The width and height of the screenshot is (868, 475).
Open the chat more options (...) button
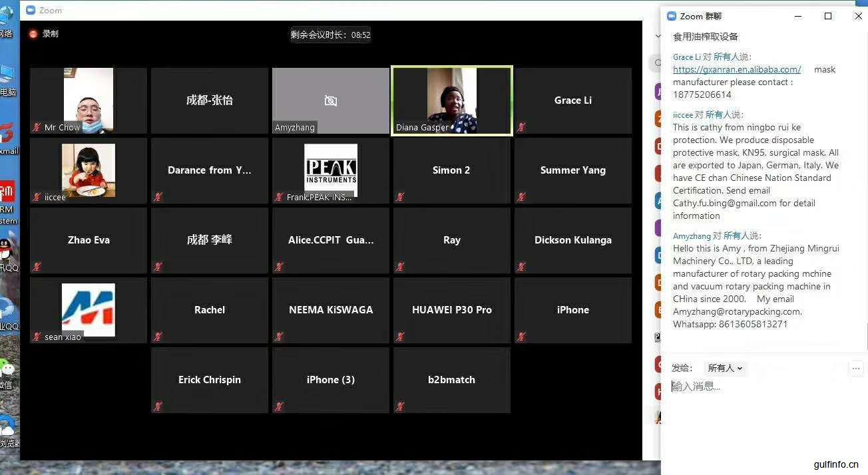(x=856, y=368)
